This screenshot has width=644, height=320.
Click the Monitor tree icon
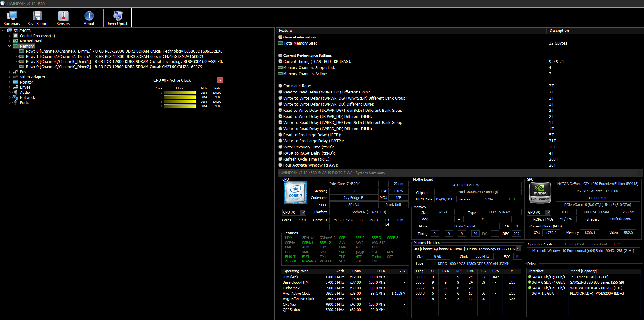click(x=16, y=82)
